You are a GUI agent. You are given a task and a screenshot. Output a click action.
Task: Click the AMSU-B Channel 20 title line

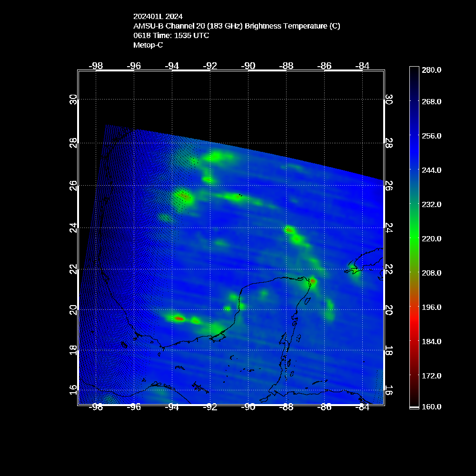[x=237, y=26]
